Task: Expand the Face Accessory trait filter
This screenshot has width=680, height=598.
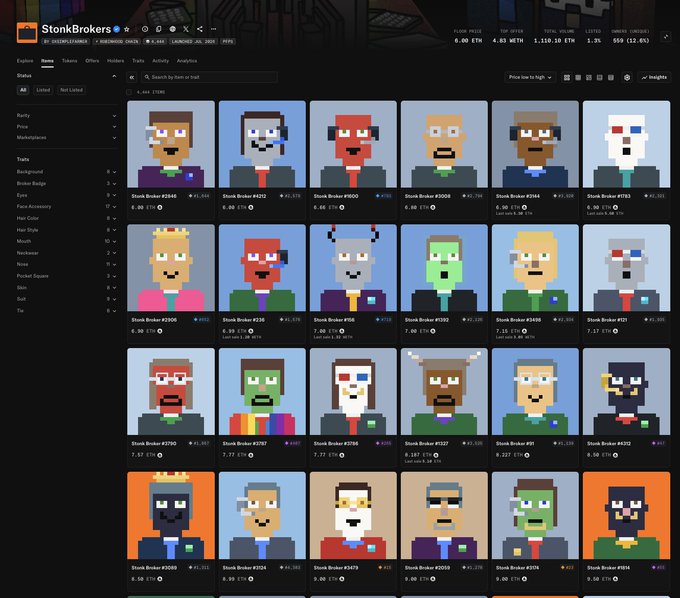Action: (x=66, y=206)
